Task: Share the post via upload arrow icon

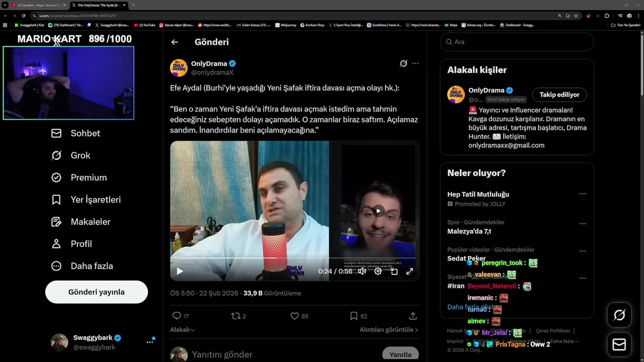Action: pos(413,316)
